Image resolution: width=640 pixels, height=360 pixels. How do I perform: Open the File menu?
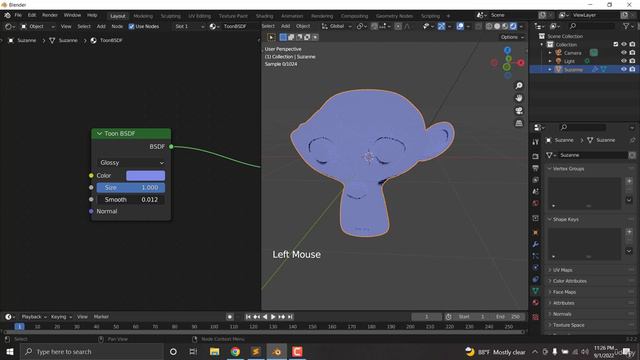pyautogui.click(x=18, y=15)
